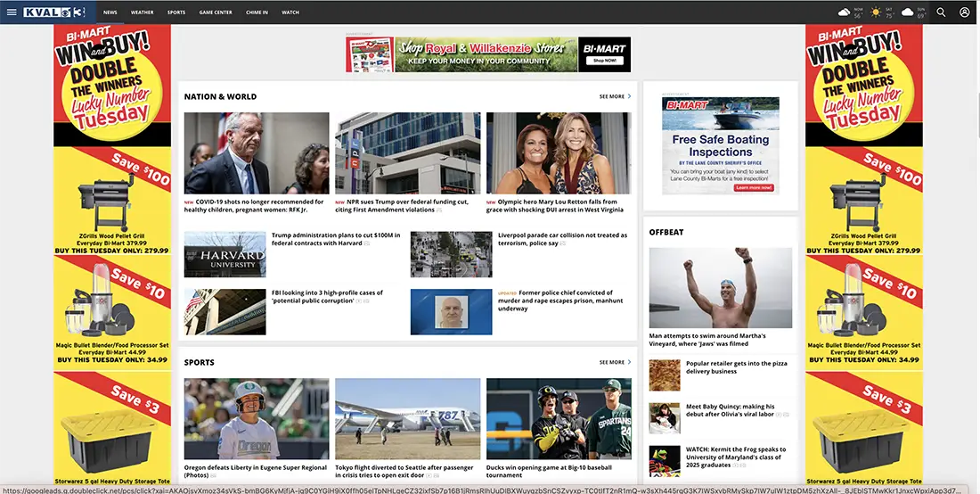Click Shop Now on Bi-Mart banner ad
980x494 pixels.
(x=604, y=61)
